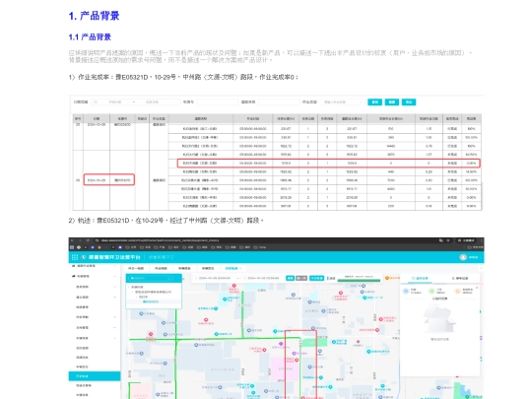The height and width of the screenshot is (399, 532).
Task: Click the browser back arrow in embedded browser
Action: [72, 240]
